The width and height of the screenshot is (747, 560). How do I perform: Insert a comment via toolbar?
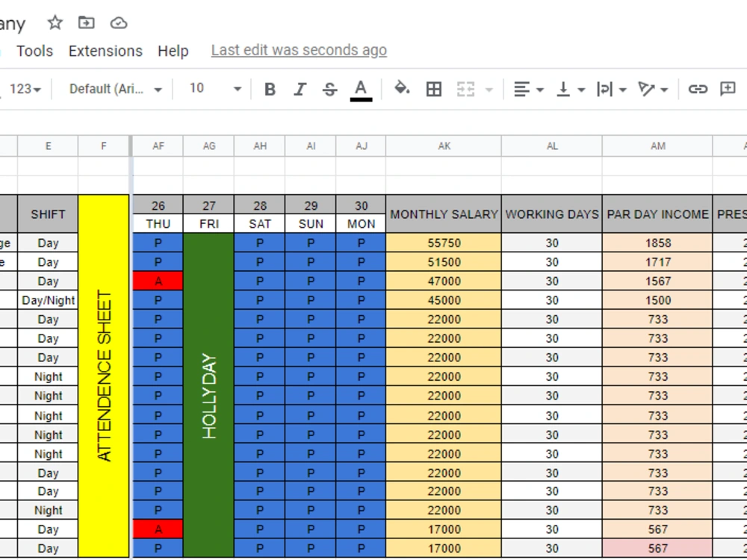click(x=728, y=89)
